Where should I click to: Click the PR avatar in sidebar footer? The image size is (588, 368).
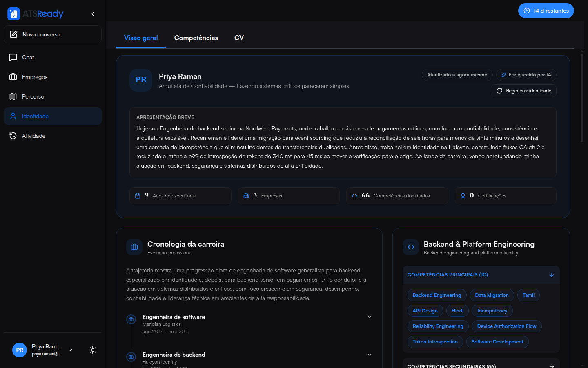[20, 350]
